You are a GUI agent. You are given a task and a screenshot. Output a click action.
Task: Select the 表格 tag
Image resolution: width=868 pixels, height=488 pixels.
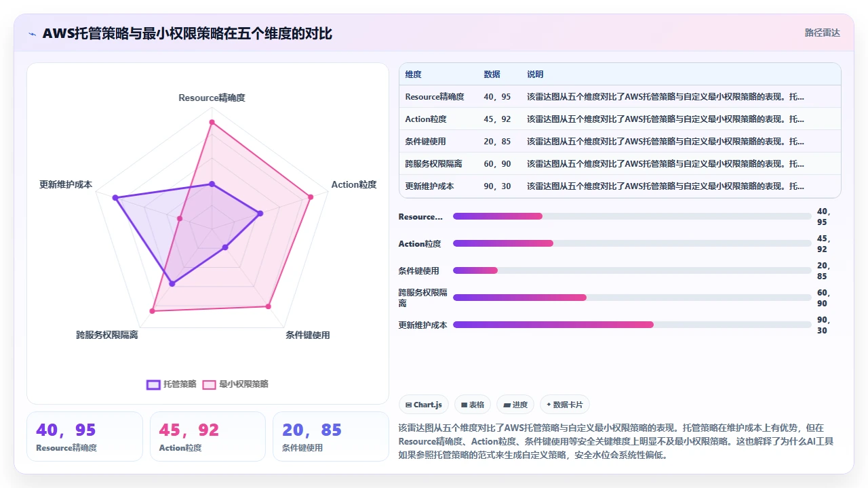[473, 405]
